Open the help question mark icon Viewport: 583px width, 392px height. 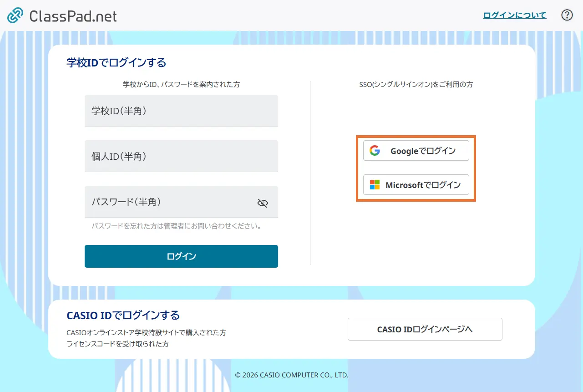pyautogui.click(x=567, y=15)
